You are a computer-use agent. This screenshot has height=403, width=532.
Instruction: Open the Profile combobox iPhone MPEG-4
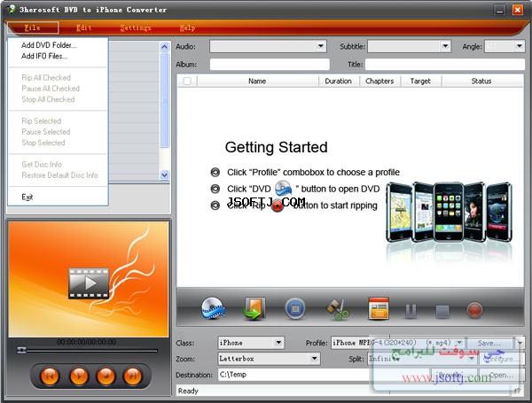(x=459, y=343)
